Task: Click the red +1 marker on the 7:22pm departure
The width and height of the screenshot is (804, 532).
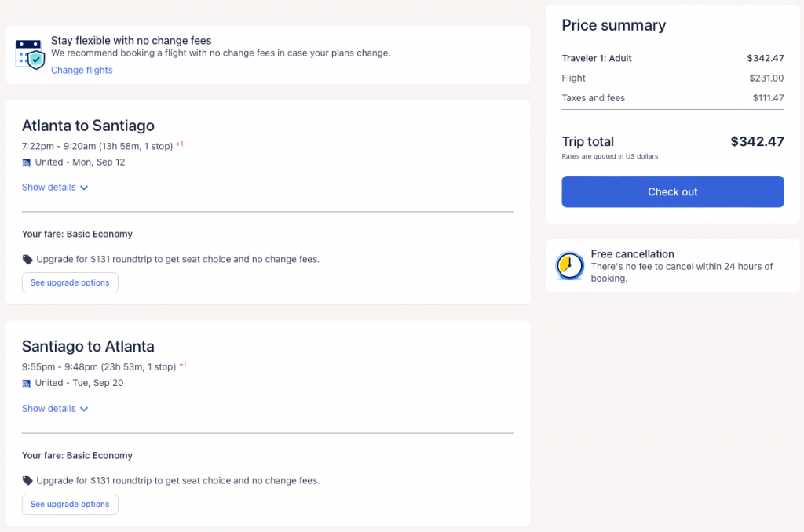Action: [180, 144]
